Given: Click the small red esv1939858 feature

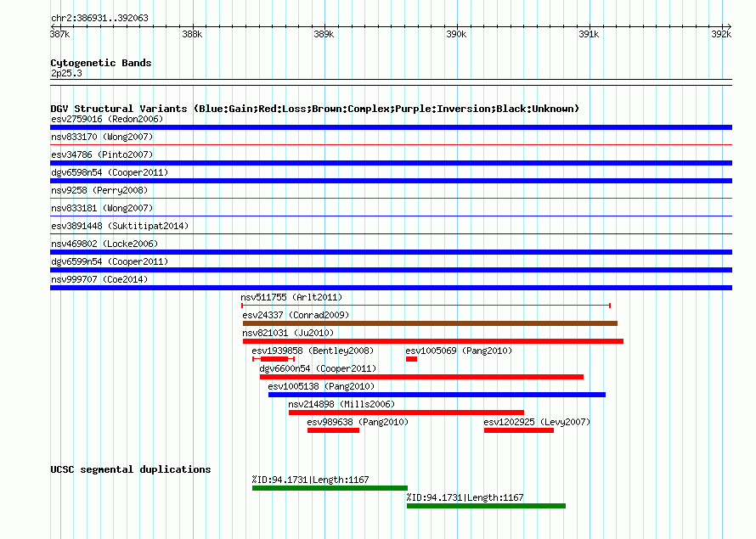Looking at the screenshot, I should click(274, 359).
